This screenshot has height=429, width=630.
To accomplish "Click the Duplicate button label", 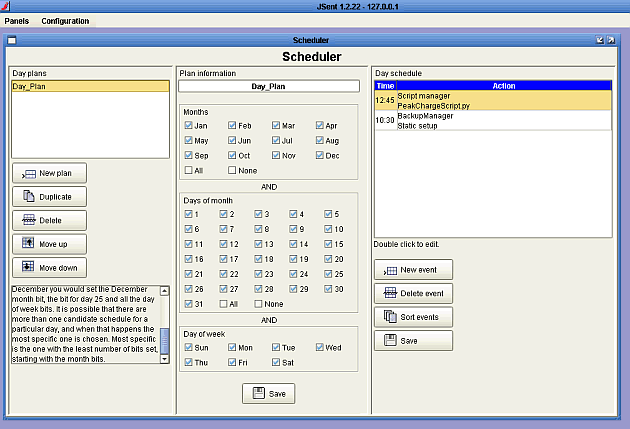I will click(55, 197).
